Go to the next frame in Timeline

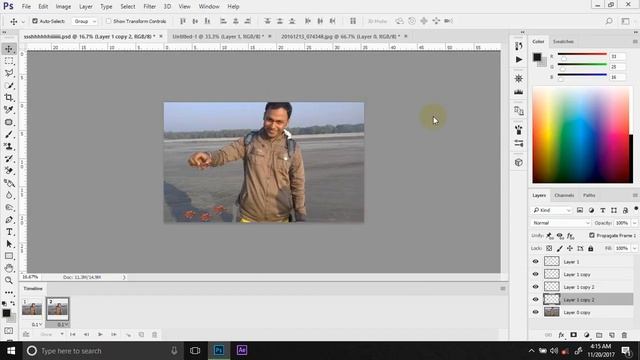coord(114,335)
